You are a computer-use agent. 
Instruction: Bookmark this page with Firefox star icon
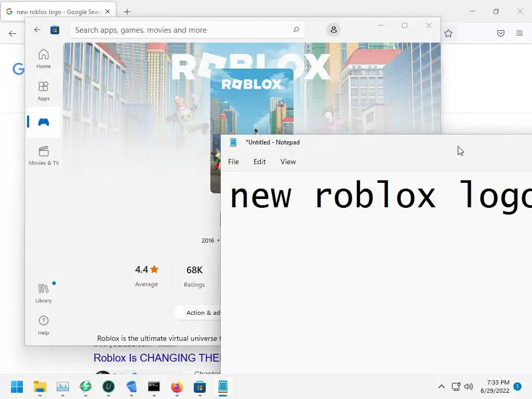pos(448,33)
